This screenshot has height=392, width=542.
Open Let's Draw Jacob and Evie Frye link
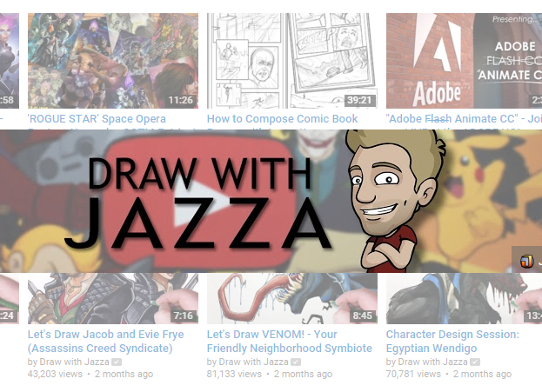pyautogui.click(x=106, y=342)
